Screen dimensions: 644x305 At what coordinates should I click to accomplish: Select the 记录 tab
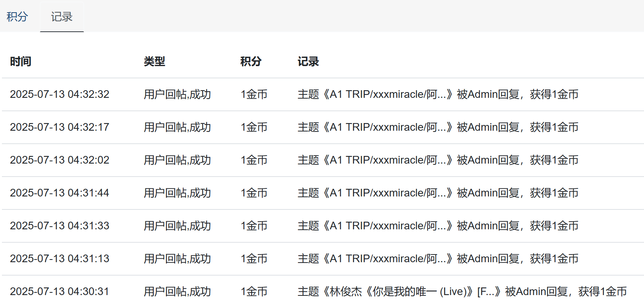62,16
